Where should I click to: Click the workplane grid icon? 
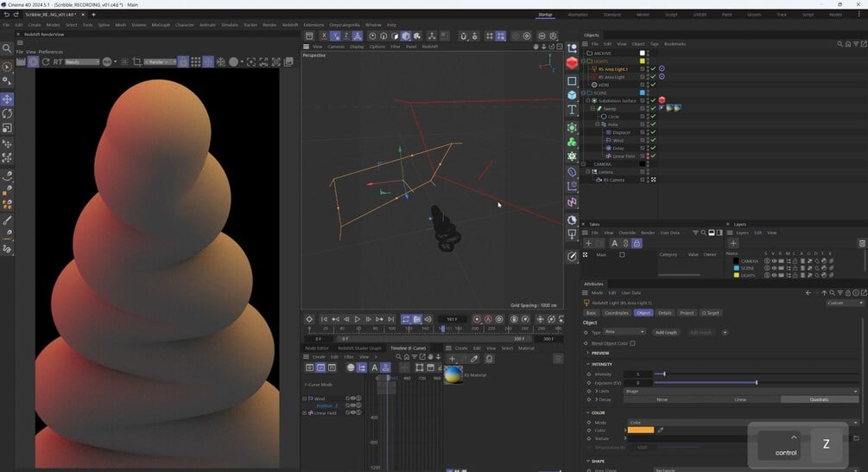(490, 36)
